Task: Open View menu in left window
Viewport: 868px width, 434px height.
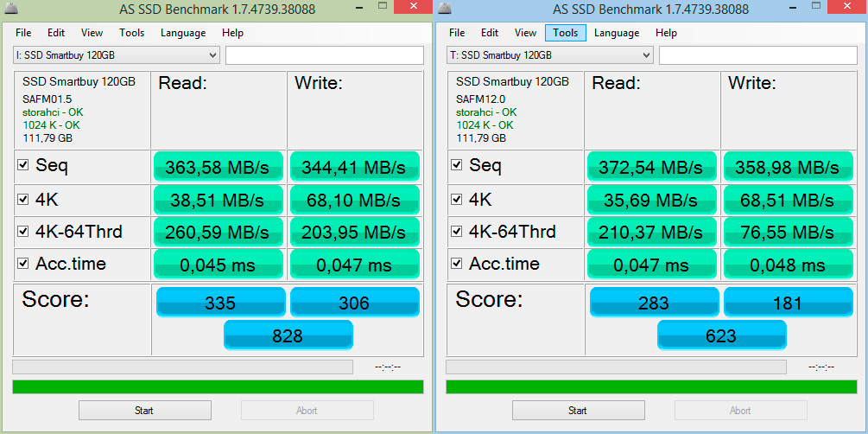Action: pyautogui.click(x=92, y=33)
